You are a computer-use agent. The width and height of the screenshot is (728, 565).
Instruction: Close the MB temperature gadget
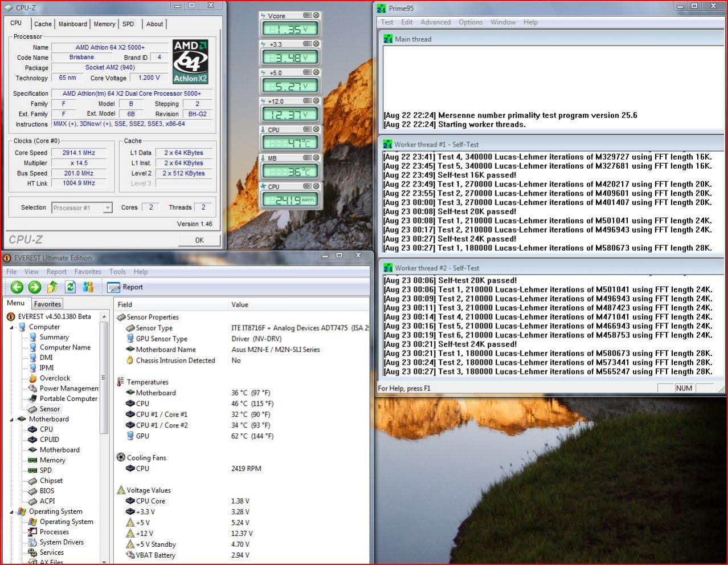coord(316,158)
